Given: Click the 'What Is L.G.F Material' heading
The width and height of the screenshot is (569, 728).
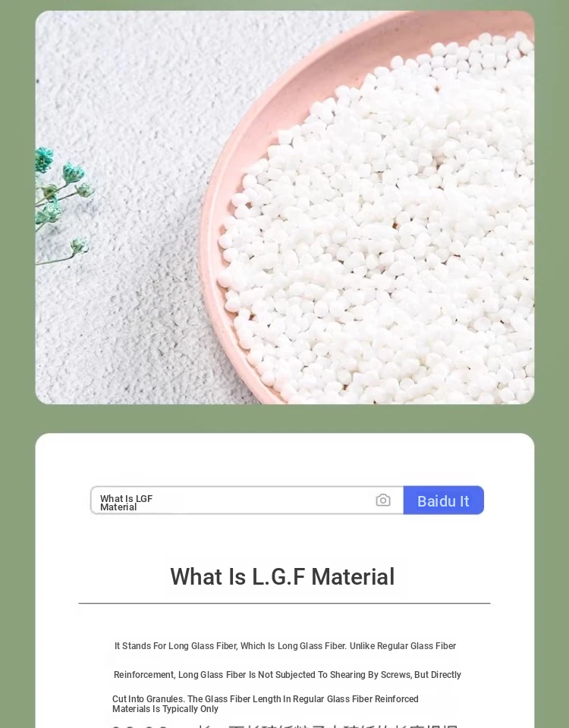Looking at the screenshot, I should point(282,576).
